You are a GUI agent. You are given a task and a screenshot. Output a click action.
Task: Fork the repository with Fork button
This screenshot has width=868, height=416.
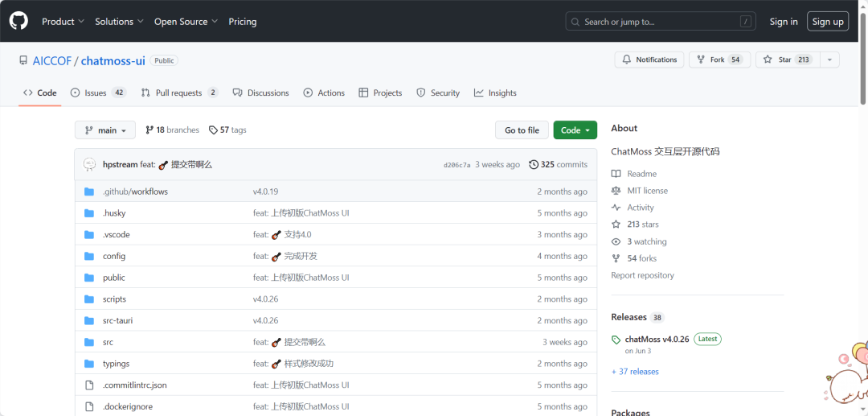(x=719, y=60)
